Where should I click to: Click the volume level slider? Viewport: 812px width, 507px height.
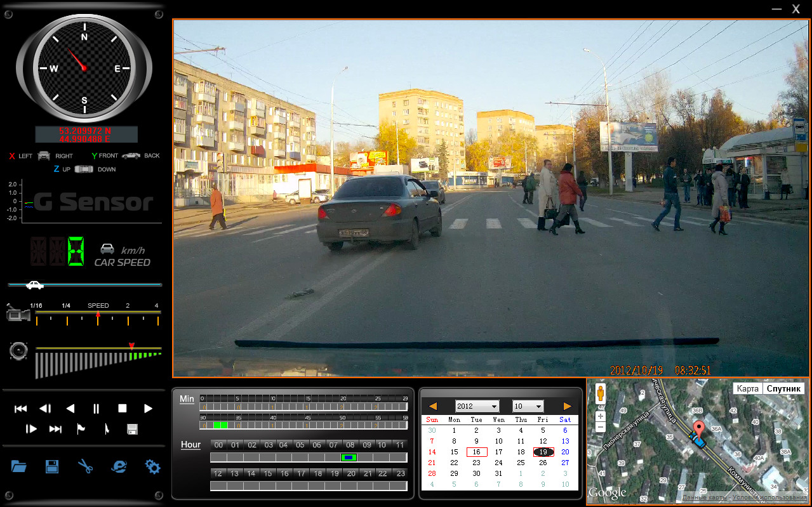(98, 362)
